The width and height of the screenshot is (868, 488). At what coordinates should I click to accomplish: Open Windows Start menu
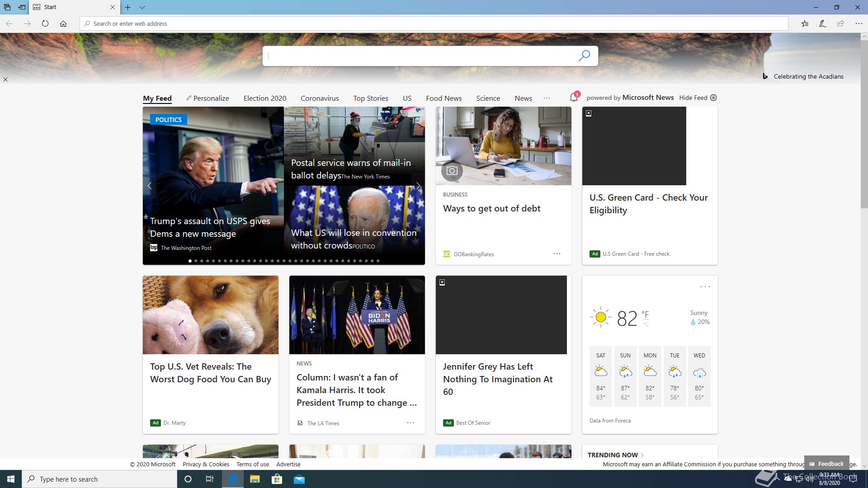(11, 479)
